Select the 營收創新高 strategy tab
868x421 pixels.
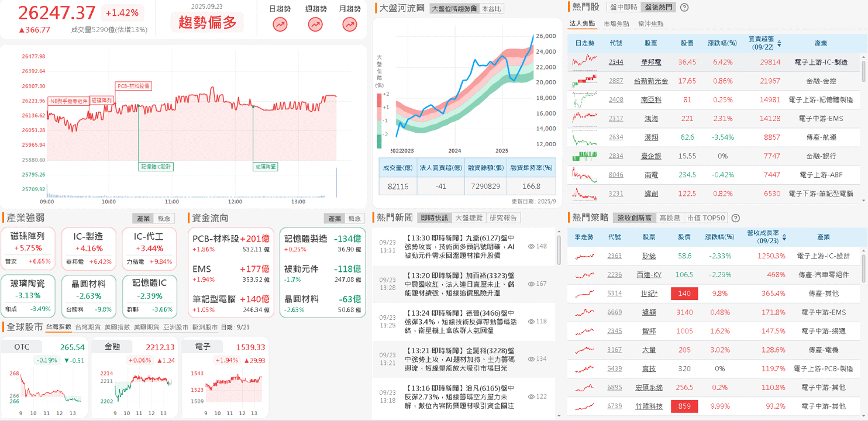[635, 218]
